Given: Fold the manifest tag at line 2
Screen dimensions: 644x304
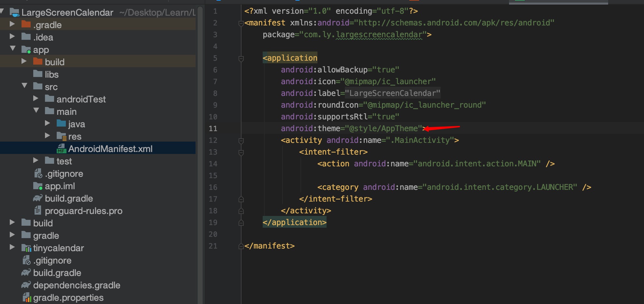Looking at the screenshot, I should (241, 23).
